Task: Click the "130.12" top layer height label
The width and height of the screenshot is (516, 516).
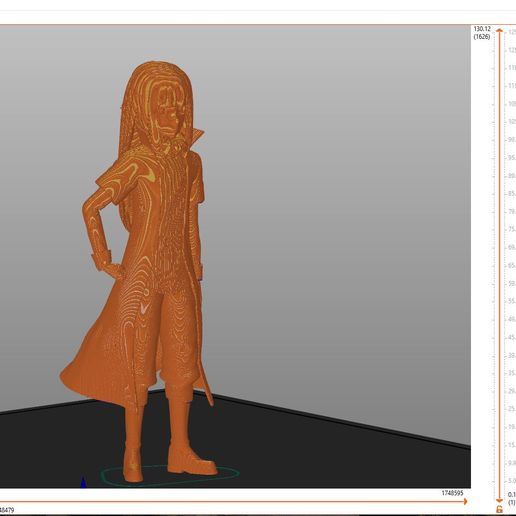Action: coord(482,29)
